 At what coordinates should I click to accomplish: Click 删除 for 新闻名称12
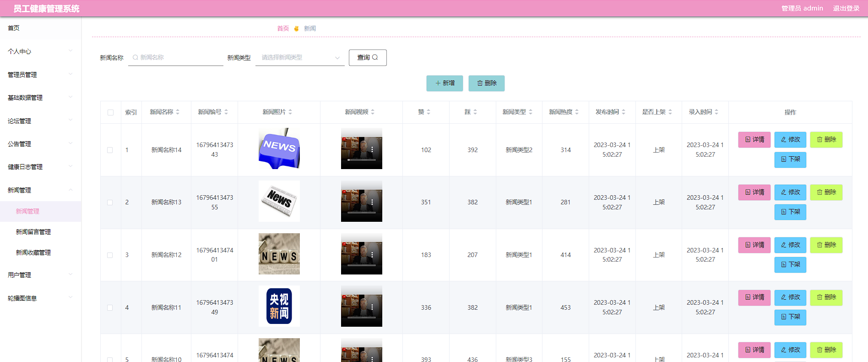(826, 245)
